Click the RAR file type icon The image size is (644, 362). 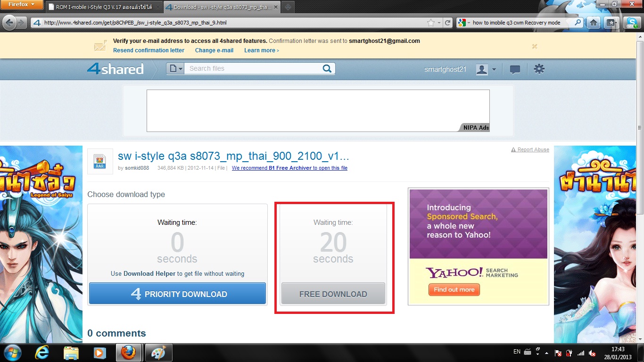pyautogui.click(x=100, y=161)
